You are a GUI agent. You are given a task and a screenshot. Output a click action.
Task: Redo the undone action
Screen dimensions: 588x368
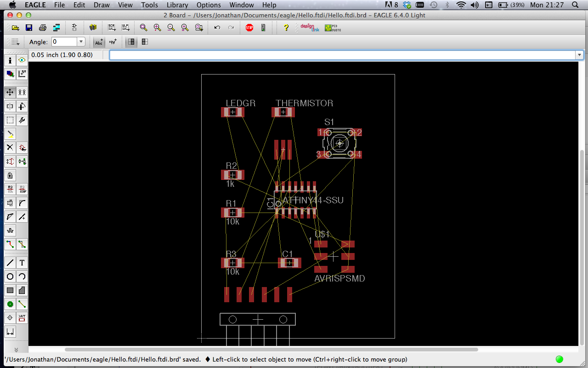click(231, 28)
